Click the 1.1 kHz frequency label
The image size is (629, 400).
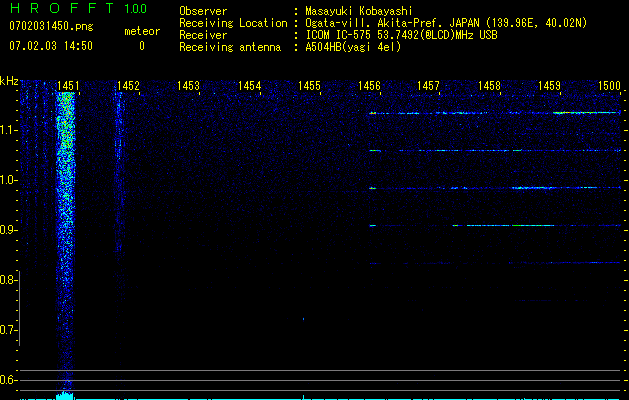pos(8,130)
